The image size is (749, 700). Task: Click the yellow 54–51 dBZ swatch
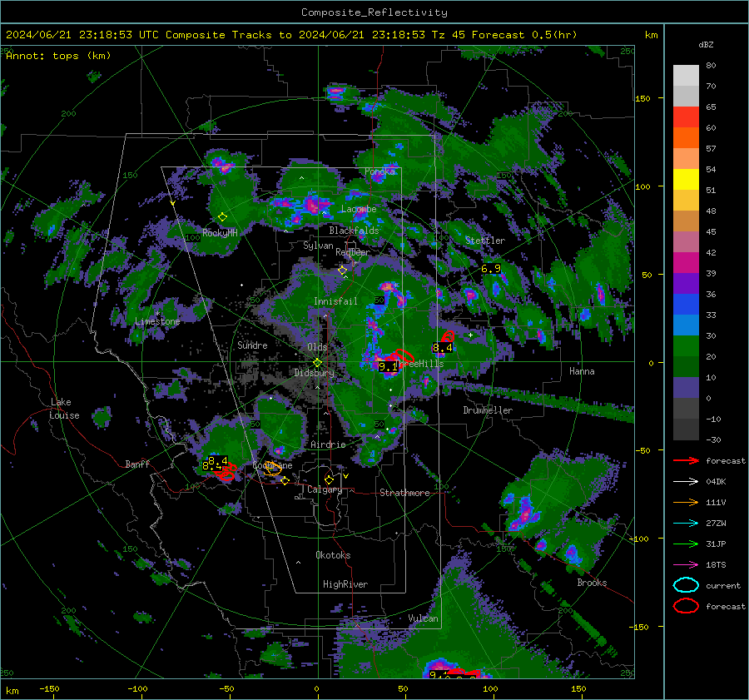coord(686,180)
